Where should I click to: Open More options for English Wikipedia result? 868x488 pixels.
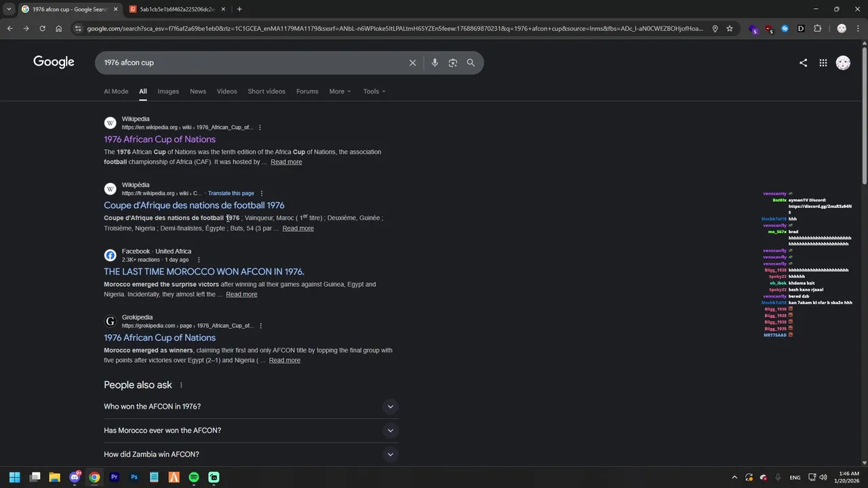tap(260, 127)
